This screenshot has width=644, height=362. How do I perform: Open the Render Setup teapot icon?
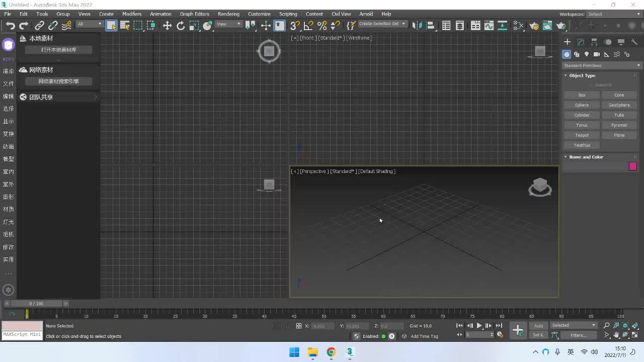point(534,26)
